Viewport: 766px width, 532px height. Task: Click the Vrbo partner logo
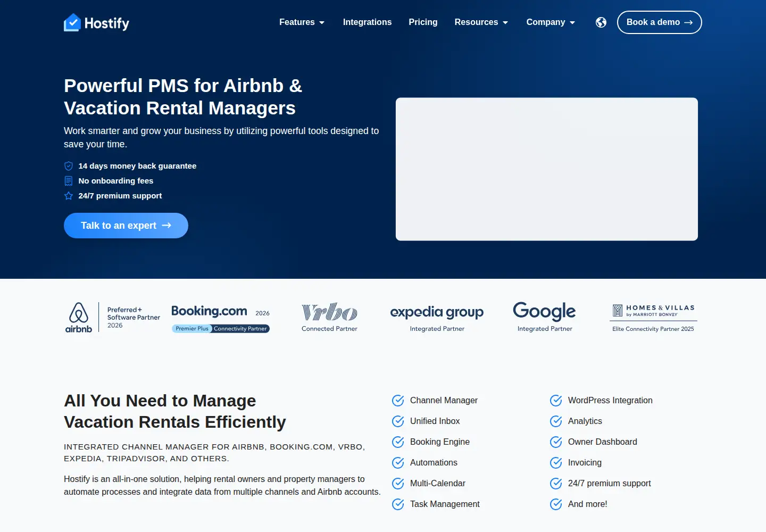329,312
